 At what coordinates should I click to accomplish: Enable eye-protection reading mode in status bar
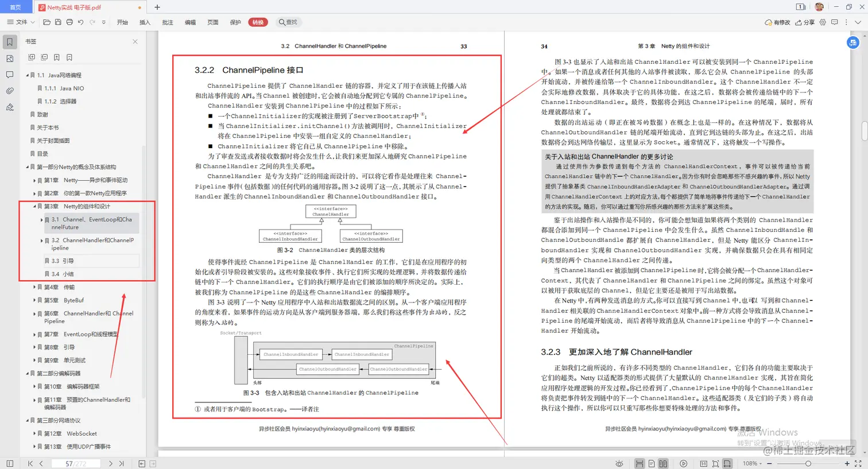619,464
